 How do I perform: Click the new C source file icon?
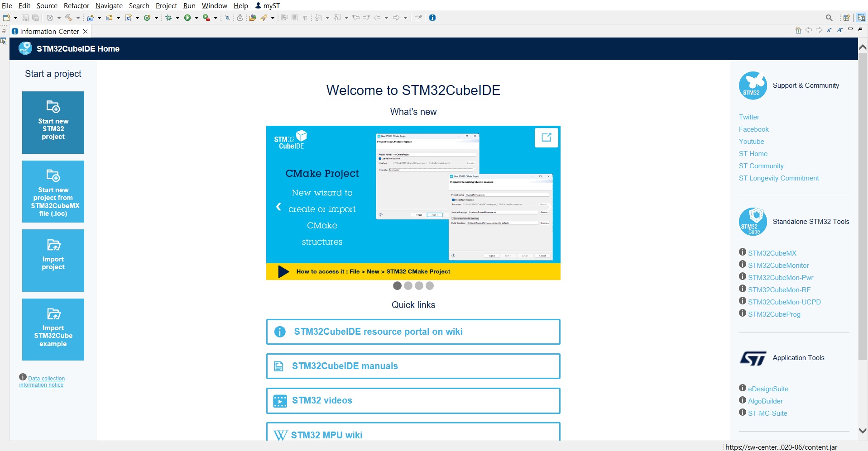(x=128, y=18)
